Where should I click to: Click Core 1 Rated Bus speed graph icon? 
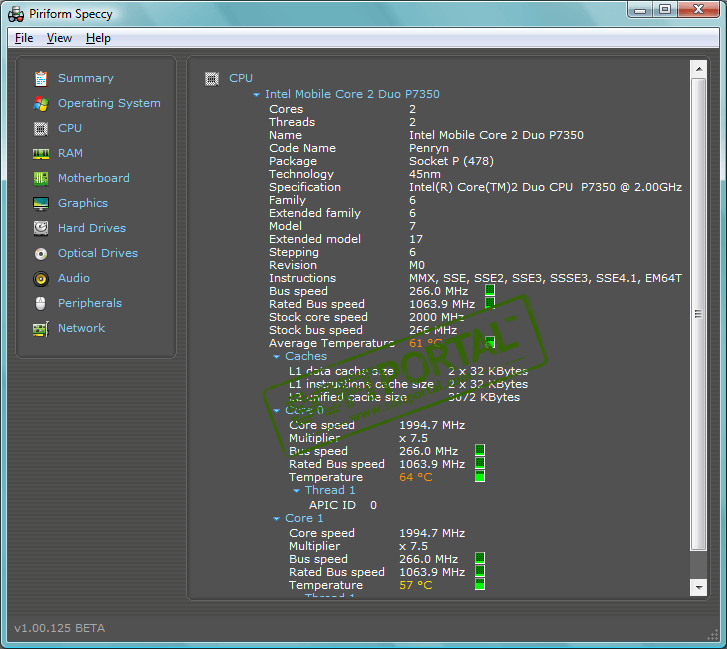[x=480, y=571]
